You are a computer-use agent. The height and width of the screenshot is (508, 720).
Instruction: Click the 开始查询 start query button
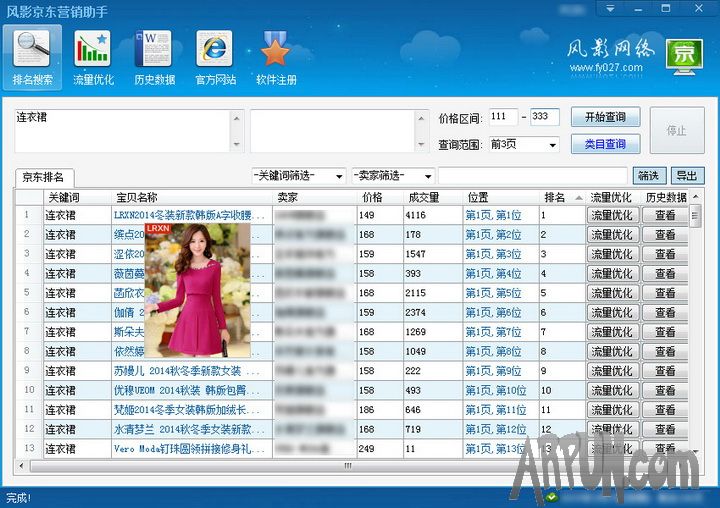point(605,117)
